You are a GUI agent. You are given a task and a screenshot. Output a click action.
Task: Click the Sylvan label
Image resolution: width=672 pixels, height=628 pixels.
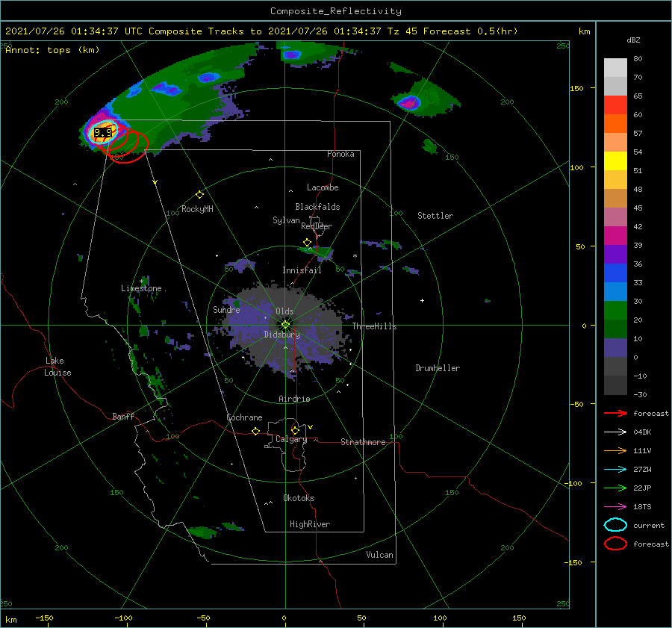[286, 220]
